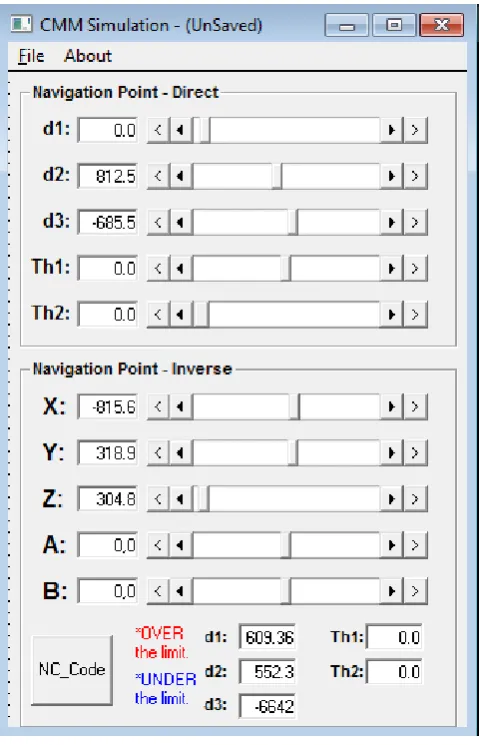Image resolution: width=479 pixels, height=745 pixels.
Task: Click the X field showing -815.6
Action: tap(108, 407)
